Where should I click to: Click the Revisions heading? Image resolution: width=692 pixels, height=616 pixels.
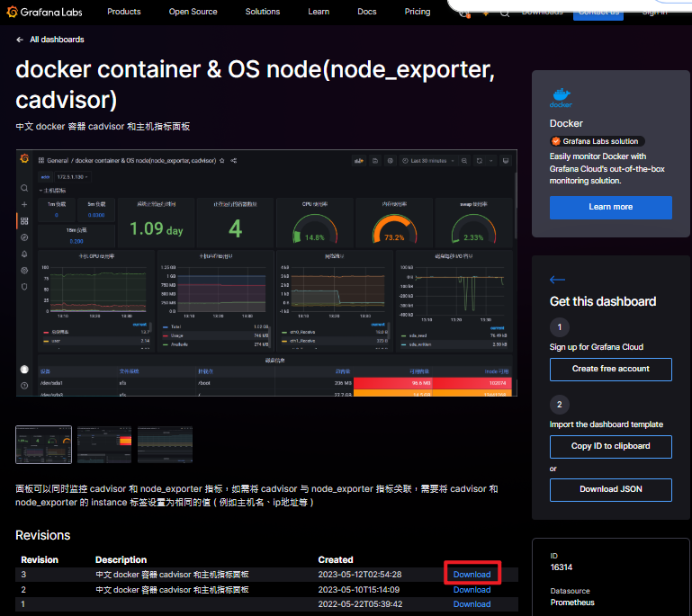click(x=43, y=535)
